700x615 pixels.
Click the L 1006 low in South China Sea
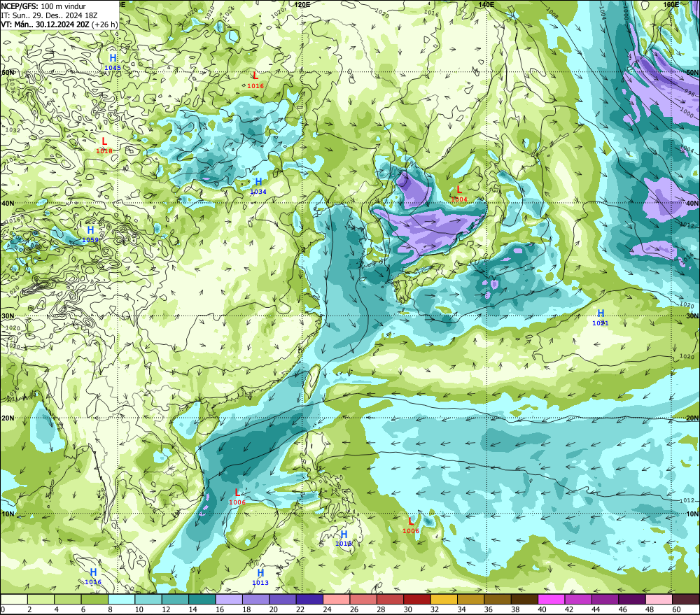pyautogui.click(x=237, y=497)
